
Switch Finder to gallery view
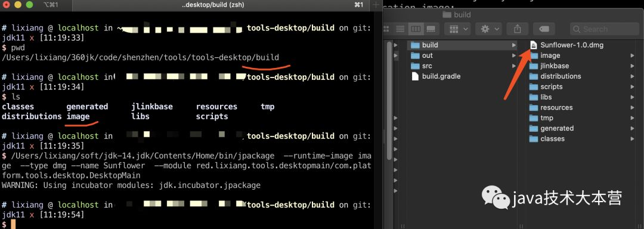pos(431,29)
